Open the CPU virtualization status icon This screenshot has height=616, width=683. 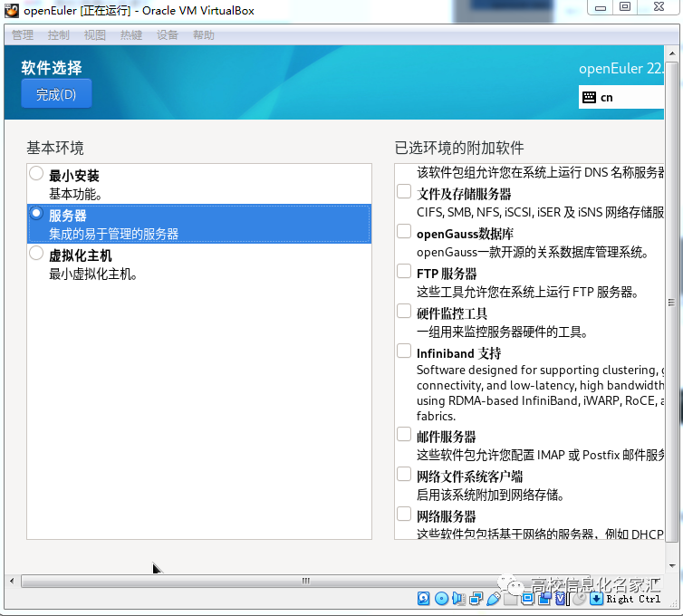(560, 599)
